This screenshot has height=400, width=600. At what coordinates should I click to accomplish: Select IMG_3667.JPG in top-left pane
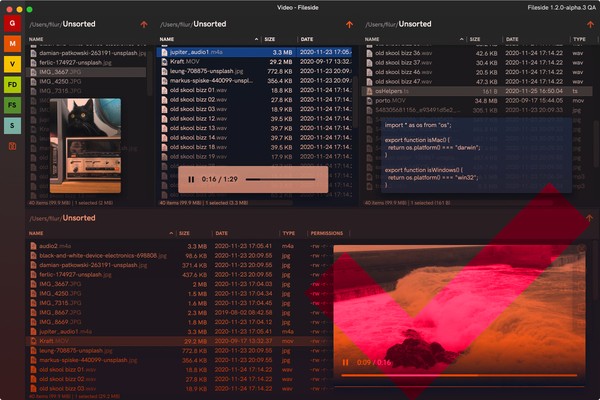click(86, 72)
